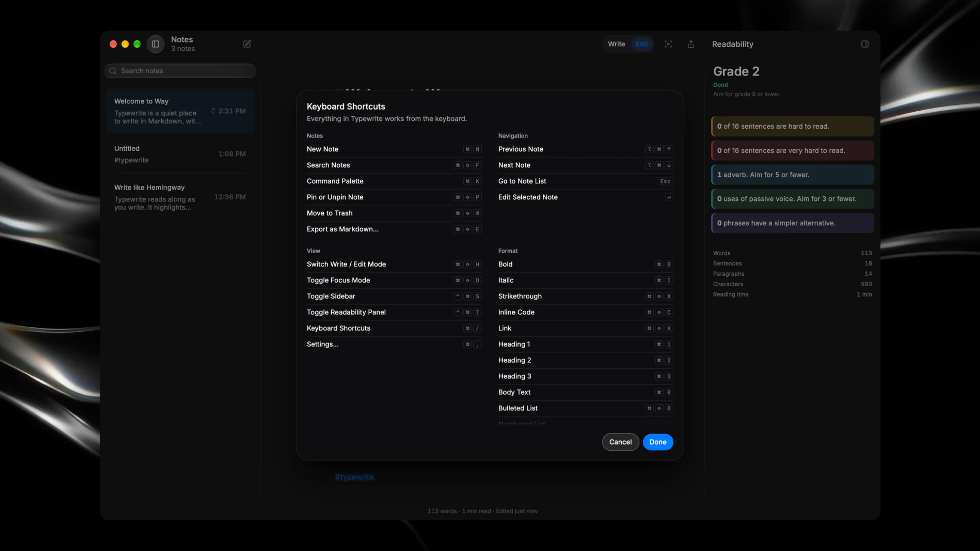Open the share/export icon
Screen dimensions: 980x551
pos(691,44)
